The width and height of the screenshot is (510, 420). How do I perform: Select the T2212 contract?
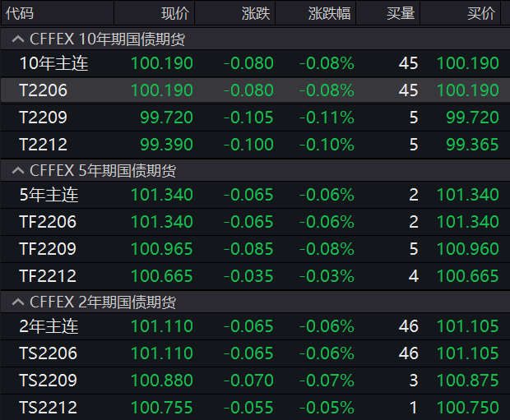[x=43, y=145]
